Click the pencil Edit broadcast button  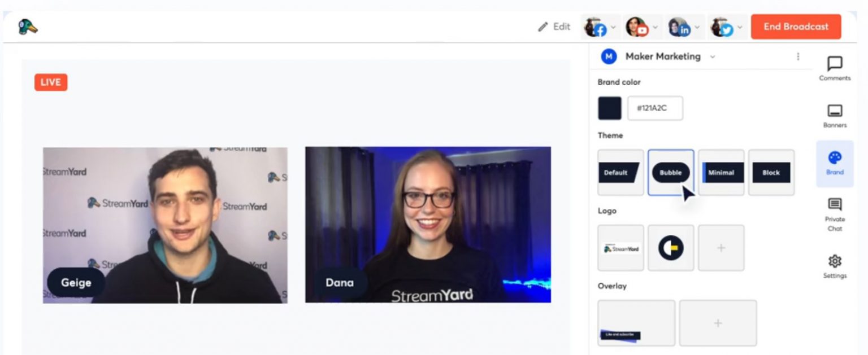554,27
